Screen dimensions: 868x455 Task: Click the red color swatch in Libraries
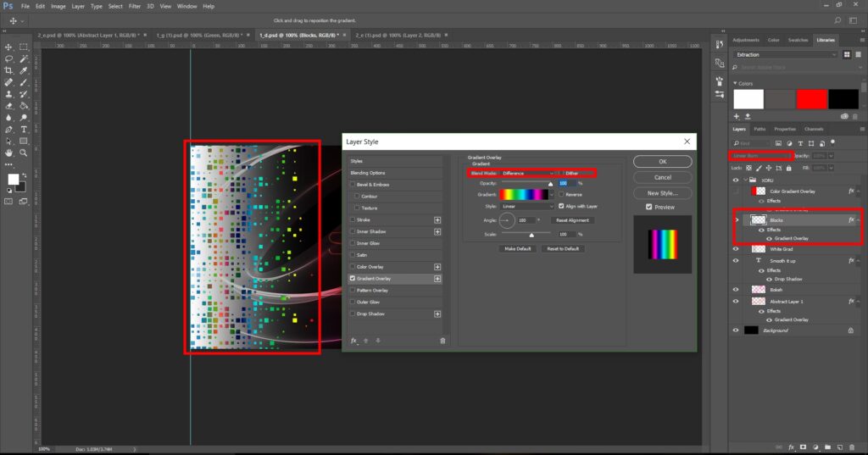tap(811, 99)
